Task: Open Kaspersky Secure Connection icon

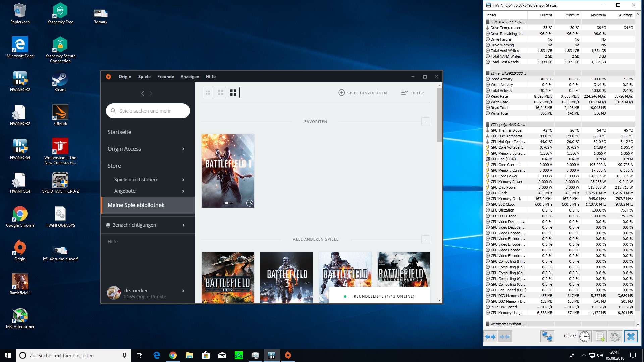Action: click(x=60, y=50)
